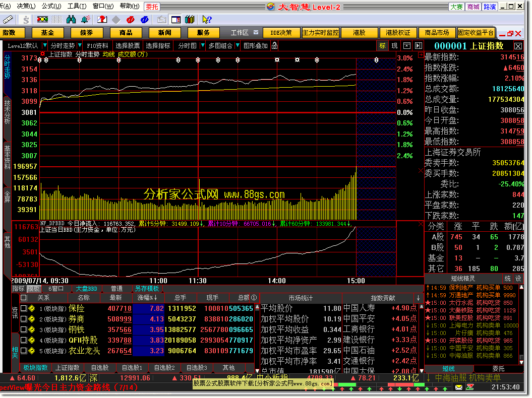
Task: Click the side panel toggle icon
Action: pyautogui.click(x=419, y=46)
